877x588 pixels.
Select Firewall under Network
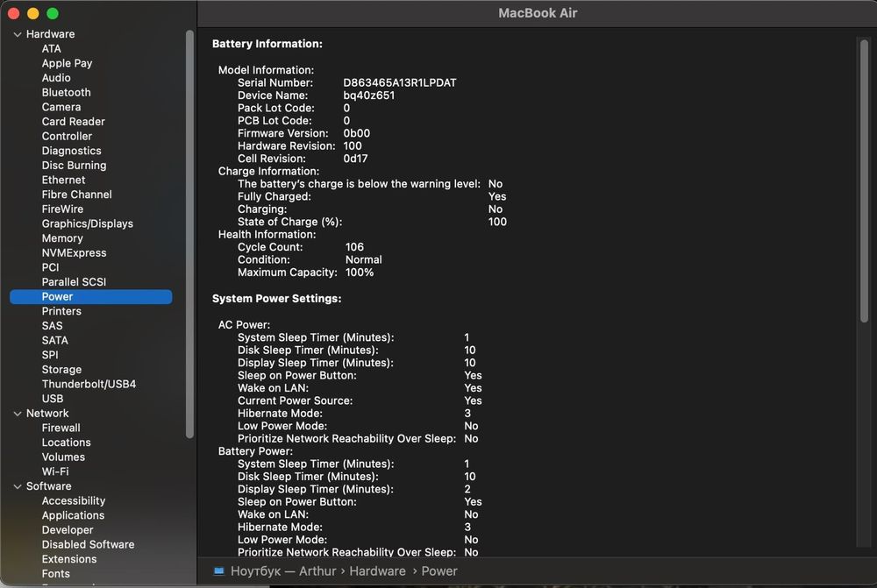coord(61,428)
